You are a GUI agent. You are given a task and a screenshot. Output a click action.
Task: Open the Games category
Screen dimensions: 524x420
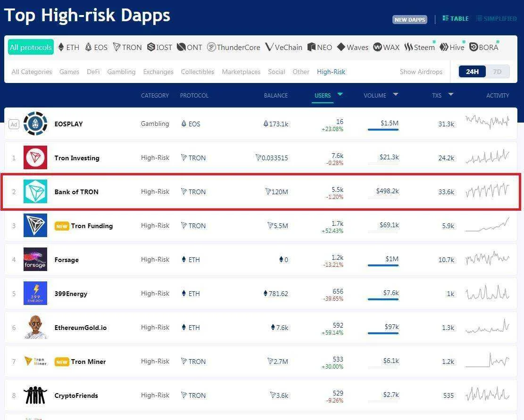(69, 72)
